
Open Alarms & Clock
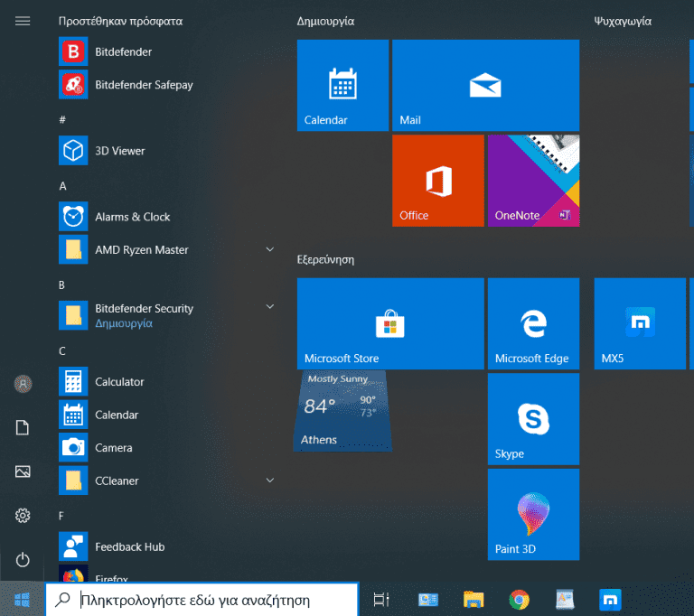point(166,217)
